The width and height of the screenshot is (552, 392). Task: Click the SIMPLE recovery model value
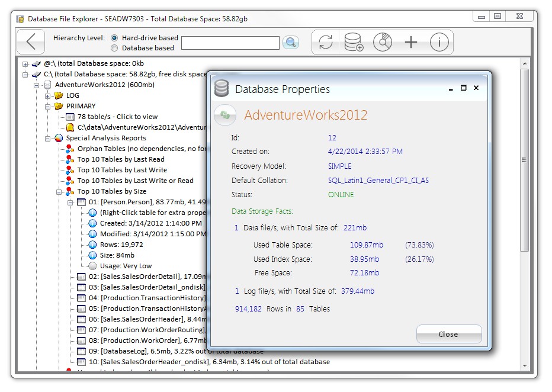click(x=340, y=166)
